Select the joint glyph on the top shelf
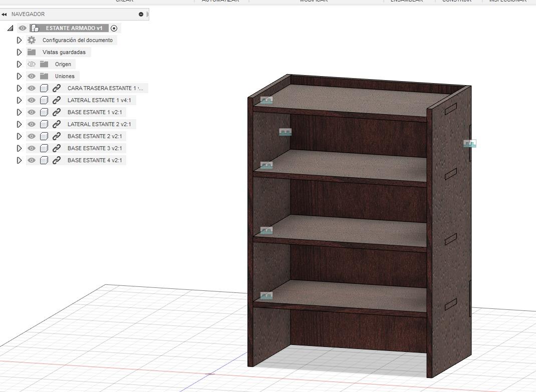 266,100
